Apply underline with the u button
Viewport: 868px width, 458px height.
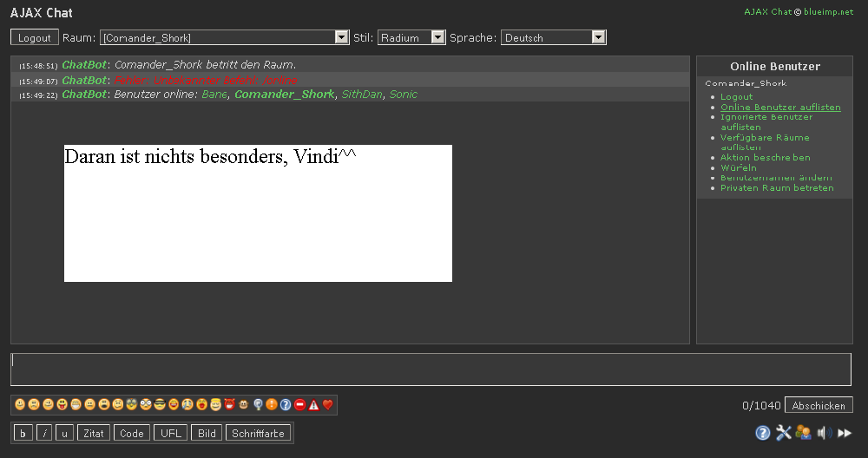click(x=64, y=433)
